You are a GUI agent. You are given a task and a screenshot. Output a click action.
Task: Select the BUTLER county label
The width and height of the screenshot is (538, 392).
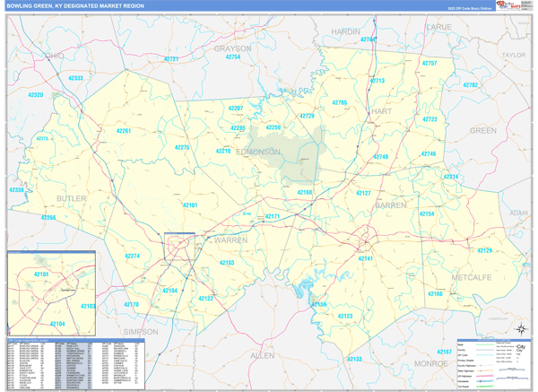point(72,199)
